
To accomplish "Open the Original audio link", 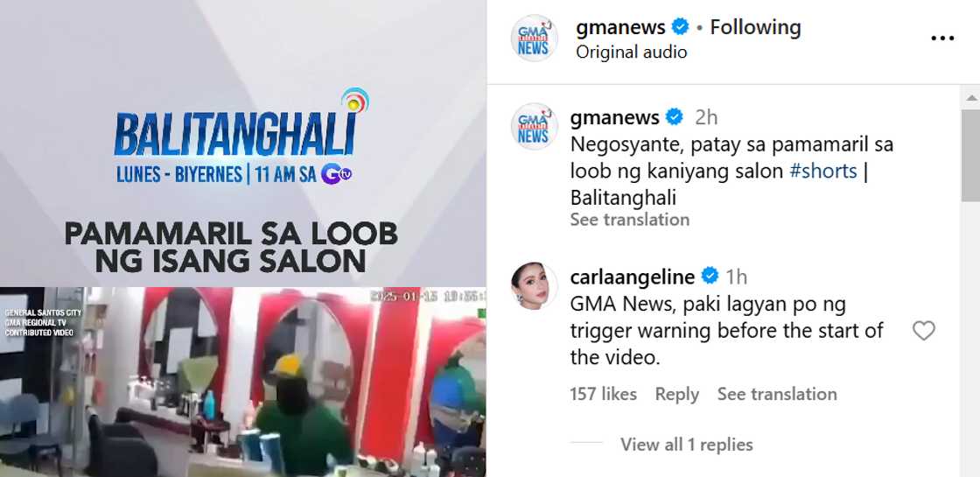I will point(631,52).
